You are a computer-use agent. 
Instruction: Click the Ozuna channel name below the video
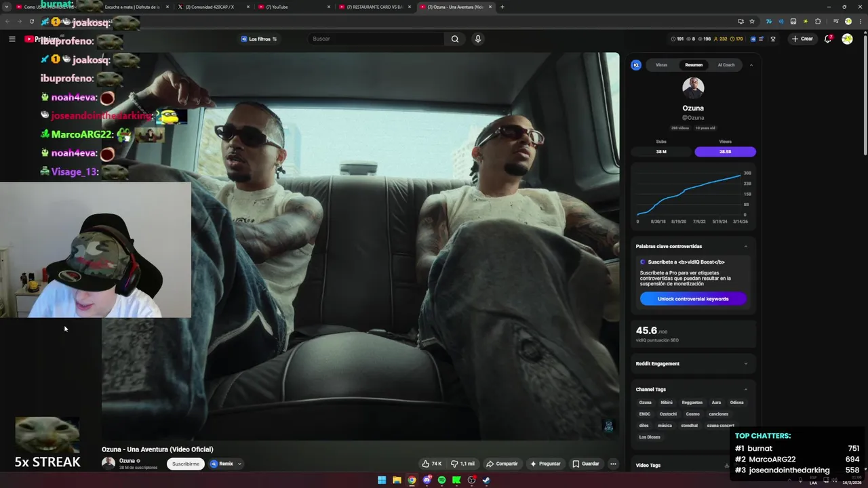pyautogui.click(x=127, y=461)
